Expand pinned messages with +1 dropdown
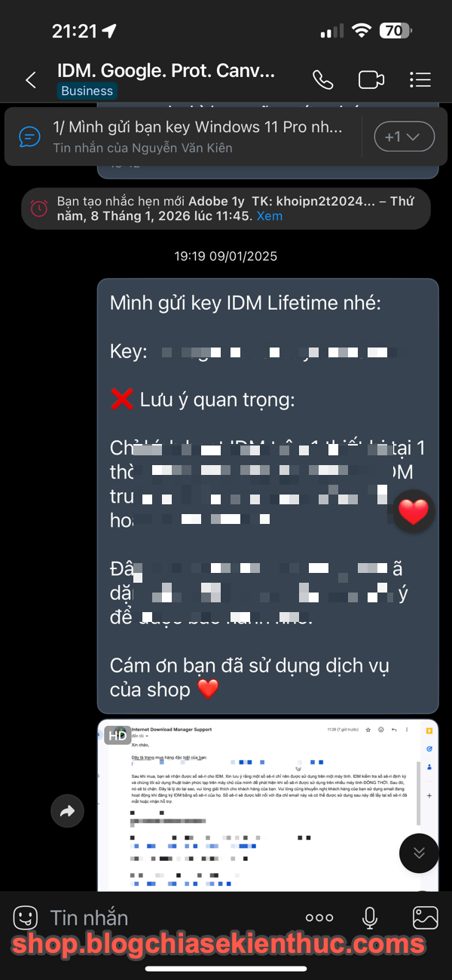This screenshot has height=980, width=452. point(405,137)
